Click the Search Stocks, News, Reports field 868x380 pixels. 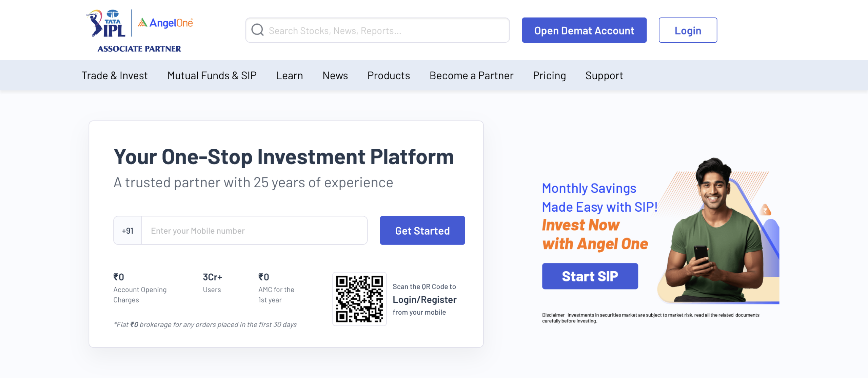point(378,30)
